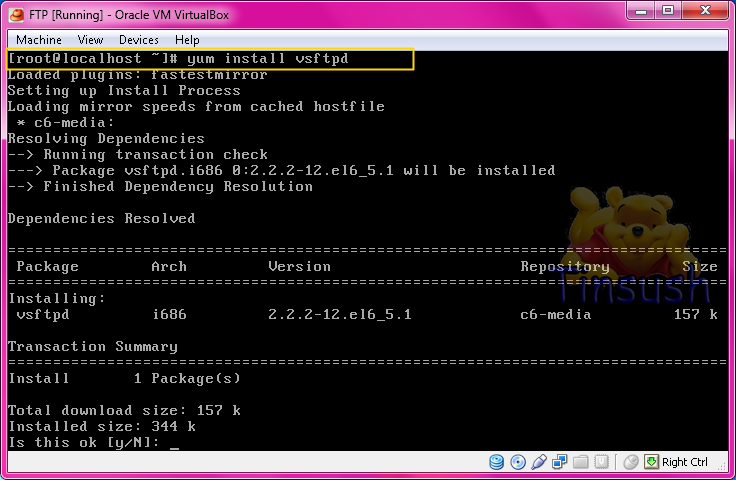The image size is (736, 480).
Task: Click 'Transaction Summary' heading
Action: tap(93, 347)
